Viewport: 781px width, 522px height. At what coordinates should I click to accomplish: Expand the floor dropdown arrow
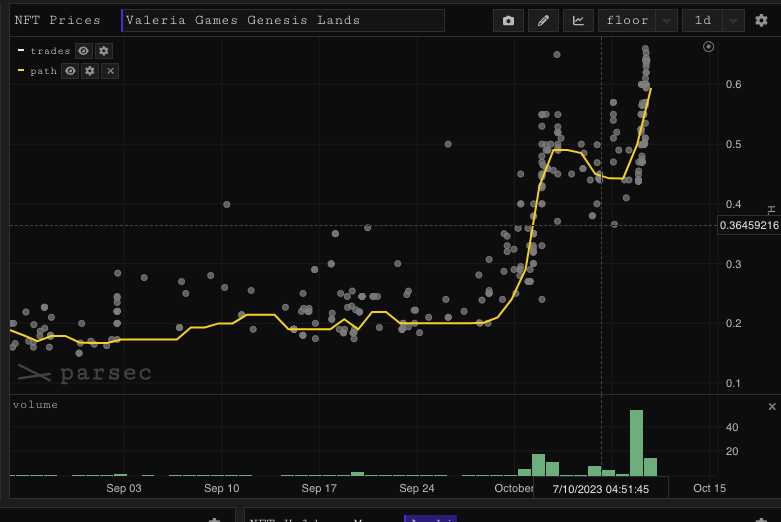tap(666, 21)
